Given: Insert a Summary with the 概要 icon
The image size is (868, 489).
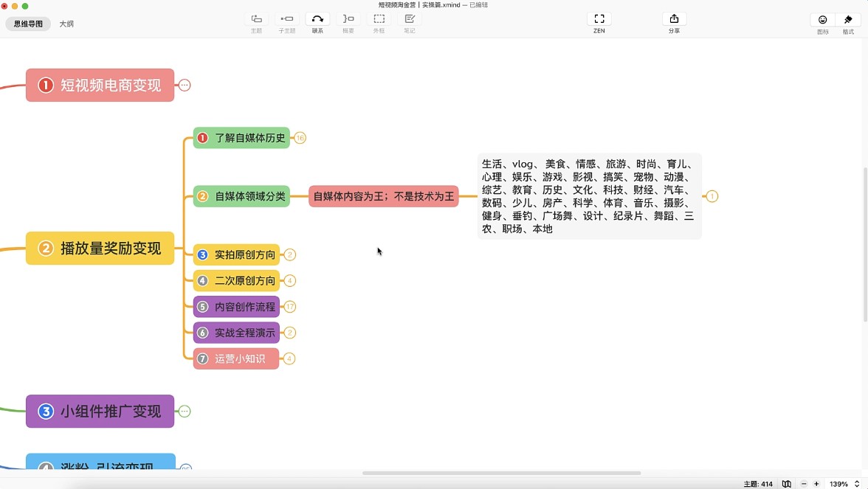Looking at the screenshot, I should [348, 22].
